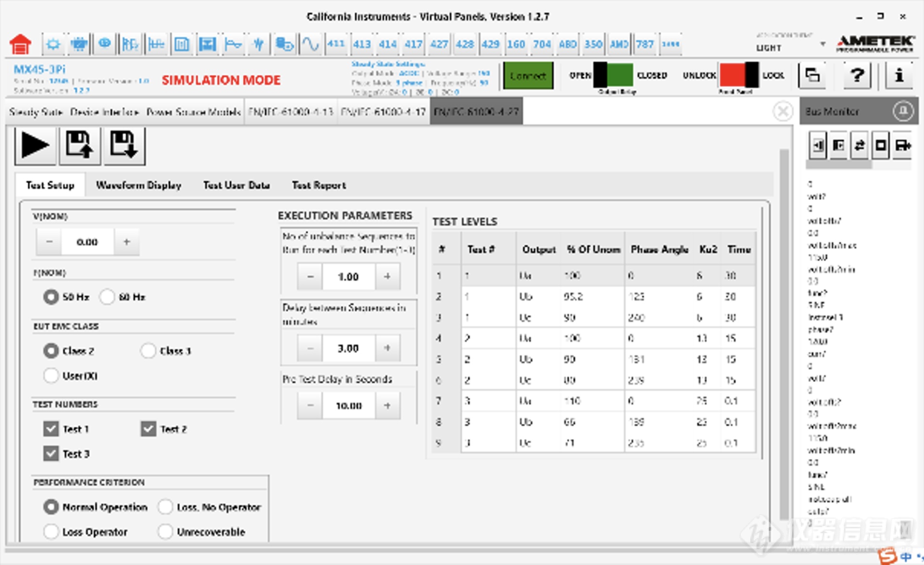Click the Bus Monitor stop square icon

tap(881, 145)
